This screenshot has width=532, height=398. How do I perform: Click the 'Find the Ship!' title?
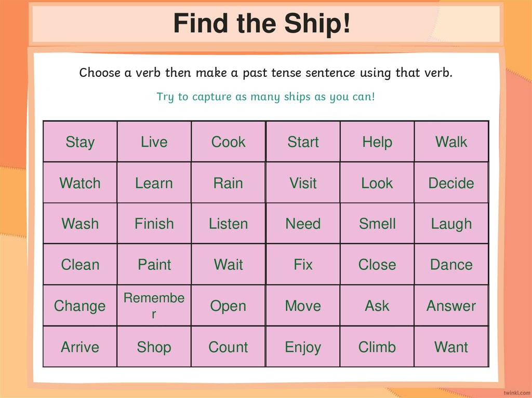coord(261,24)
